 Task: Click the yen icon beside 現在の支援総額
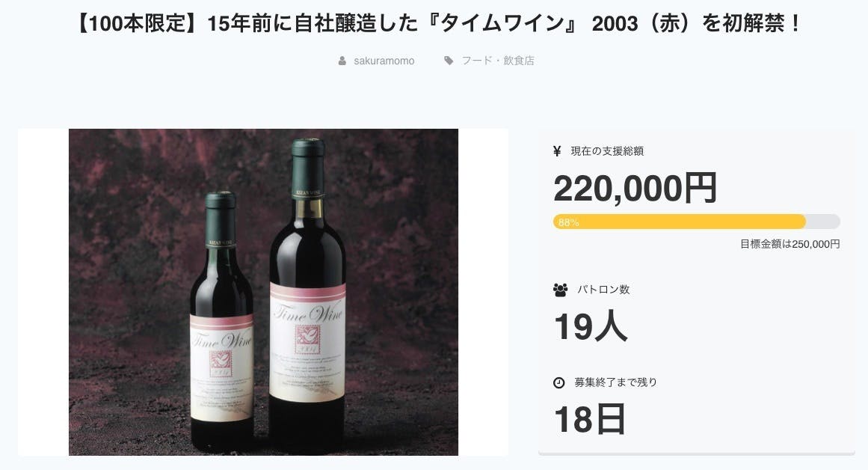point(557,151)
